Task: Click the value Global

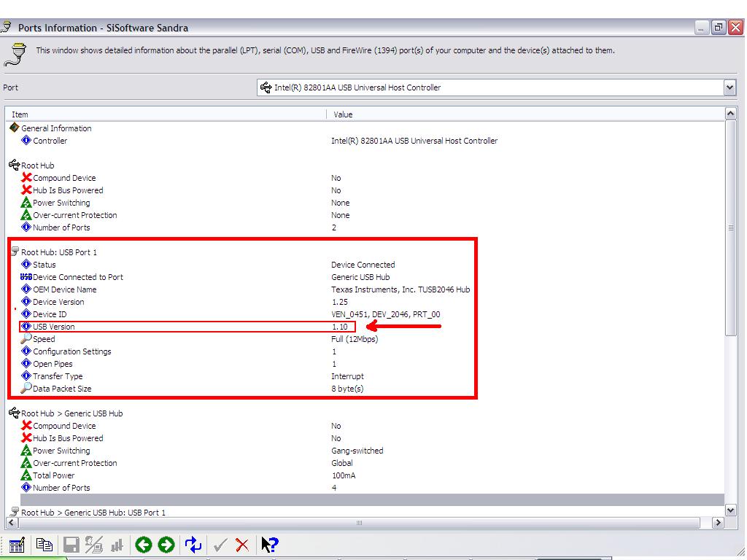Action: (x=342, y=463)
